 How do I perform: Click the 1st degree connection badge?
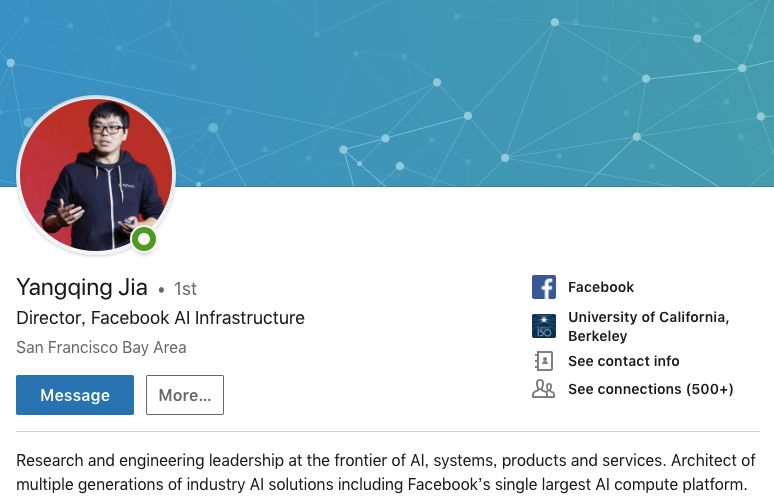(185, 289)
